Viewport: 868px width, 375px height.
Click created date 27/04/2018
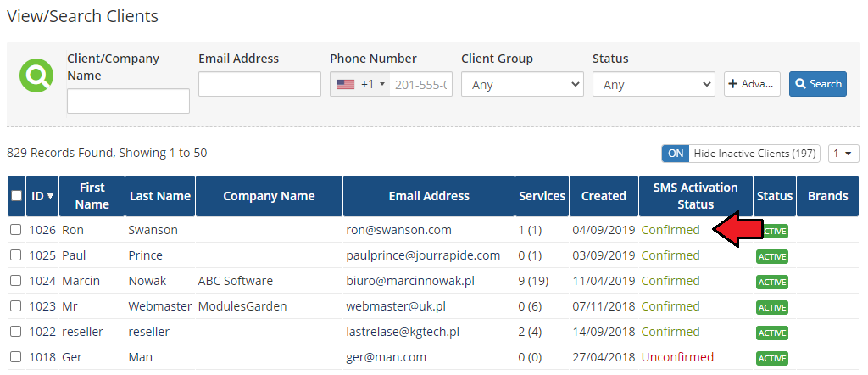pyautogui.click(x=604, y=357)
